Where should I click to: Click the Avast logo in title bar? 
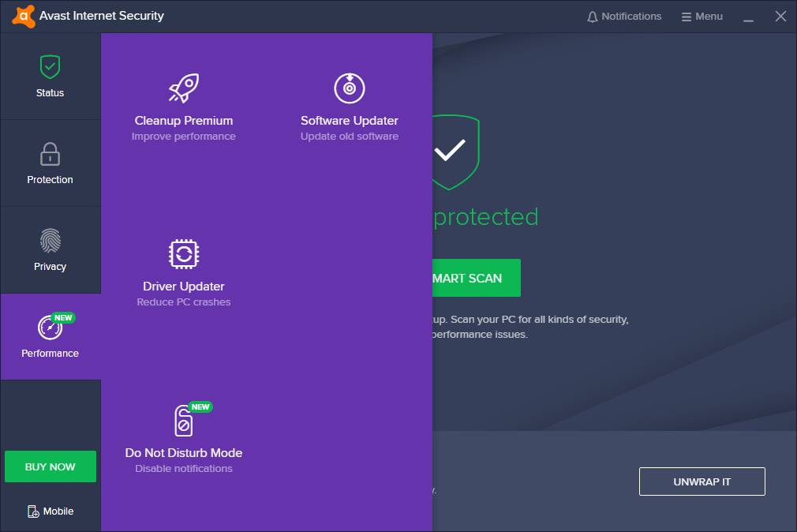pos(24,16)
